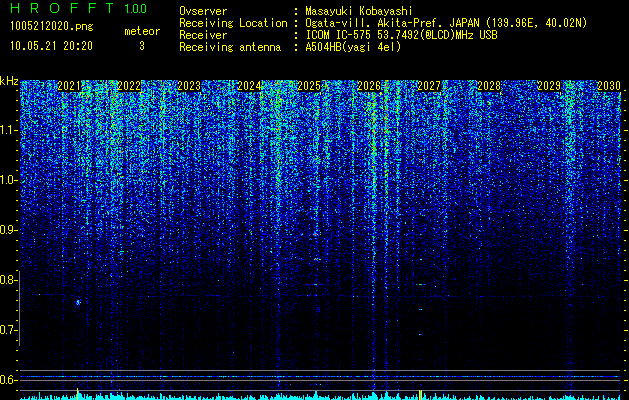Click the 1.1 kHz axis label
The width and height of the screenshot is (629, 400).
(x=8, y=130)
